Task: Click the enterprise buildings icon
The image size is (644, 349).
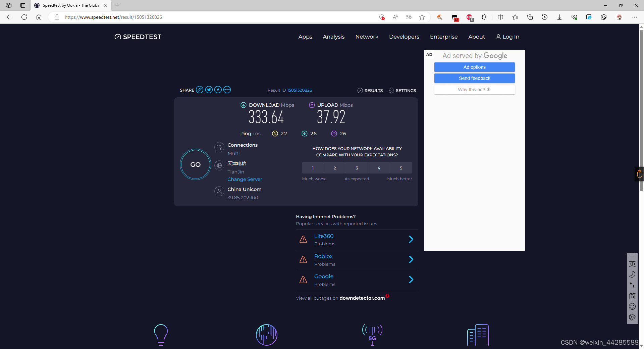Action: click(478, 335)
